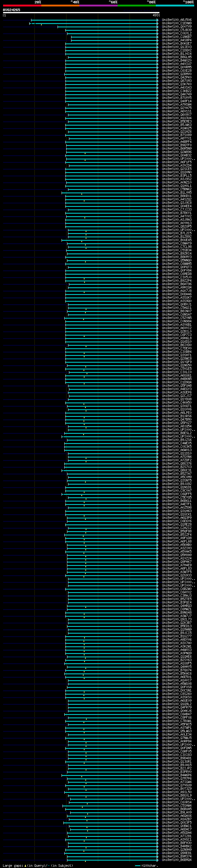
Task: Select label UniRef100_C6XRS4
Action: 176,802
